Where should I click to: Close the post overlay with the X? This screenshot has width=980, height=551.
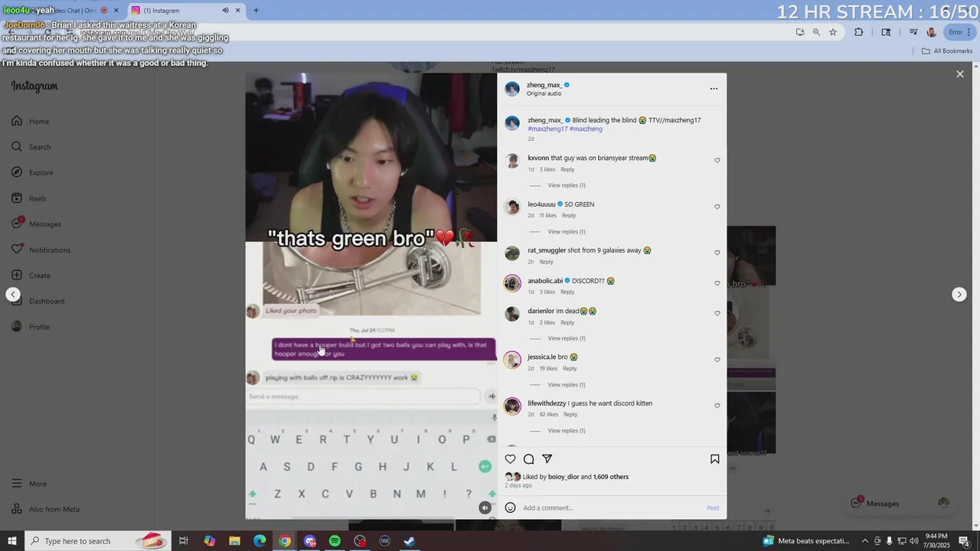[x=960, y=74]
